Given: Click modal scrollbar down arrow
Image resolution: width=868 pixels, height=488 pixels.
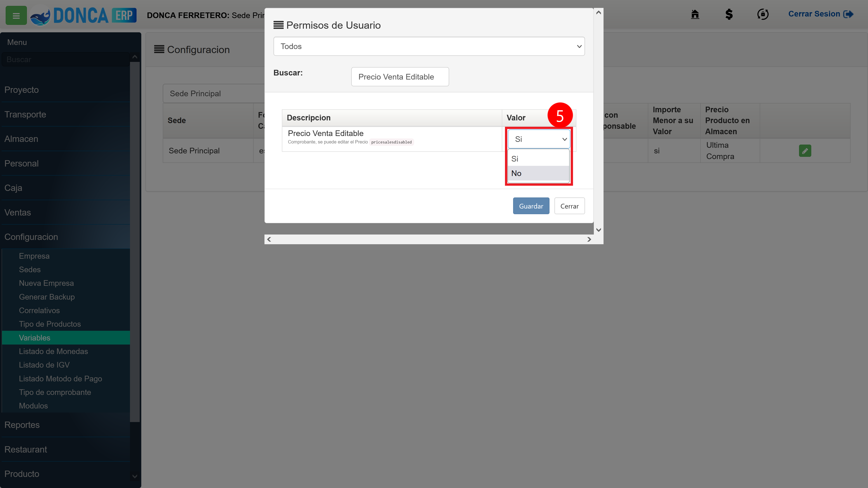Looking at the screenshot, I should (598, 230).
